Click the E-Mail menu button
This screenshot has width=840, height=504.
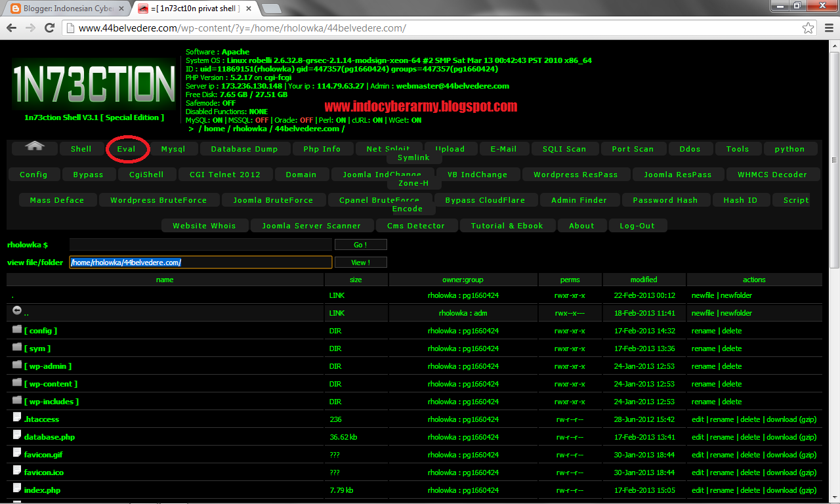click(503, 149)
